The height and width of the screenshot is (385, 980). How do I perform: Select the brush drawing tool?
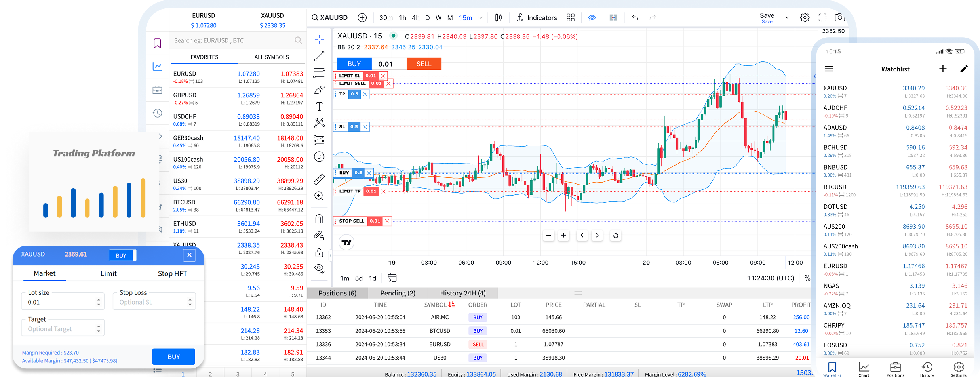click(319, 90)
